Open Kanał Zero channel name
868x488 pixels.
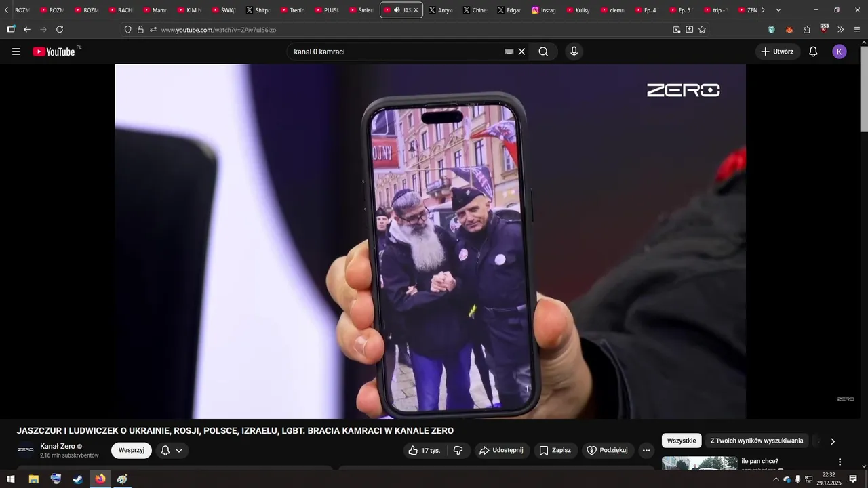58,446
